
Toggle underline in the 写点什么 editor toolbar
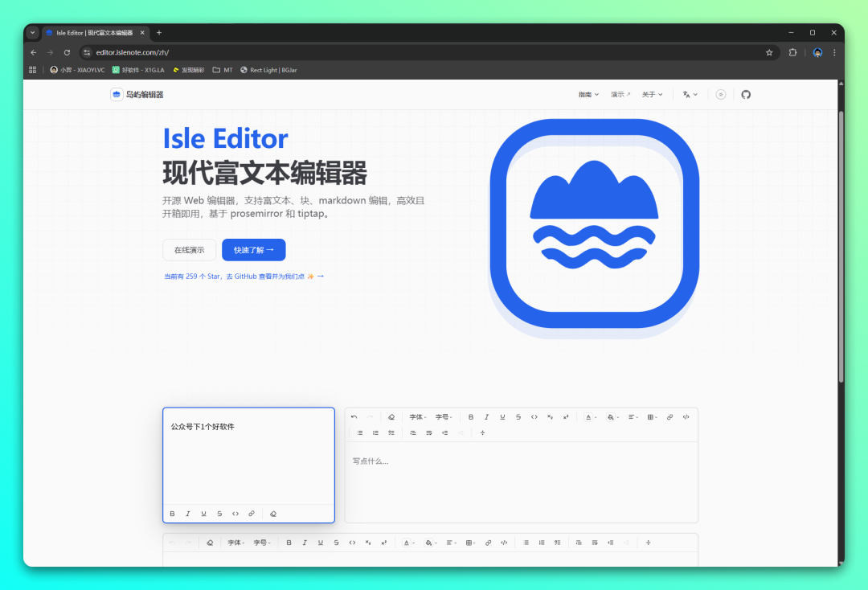click(502, 417)
